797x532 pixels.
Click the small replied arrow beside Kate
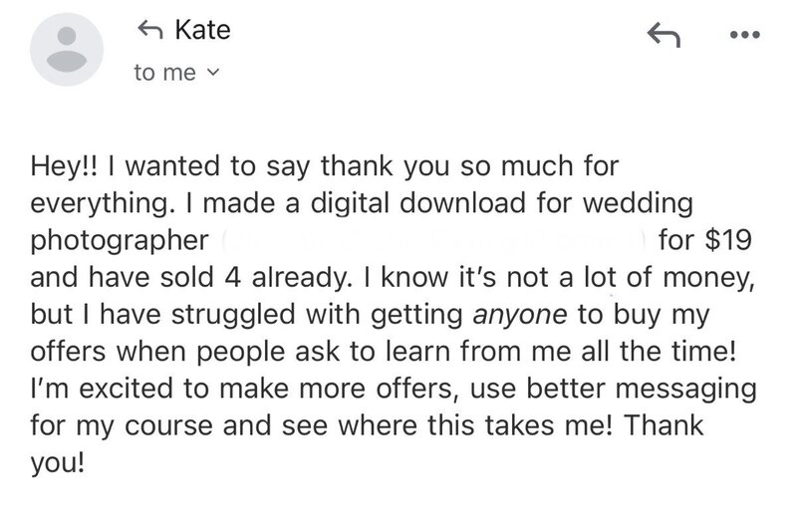150,30
